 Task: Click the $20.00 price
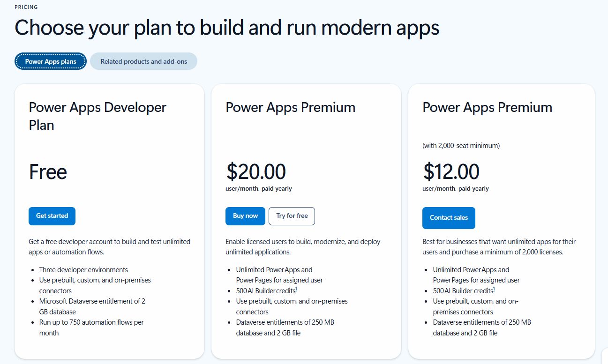pos(256,172)
